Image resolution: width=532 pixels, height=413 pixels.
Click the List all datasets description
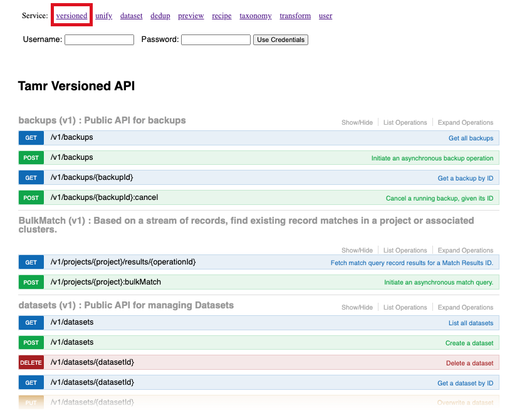[x=471, y=323]
